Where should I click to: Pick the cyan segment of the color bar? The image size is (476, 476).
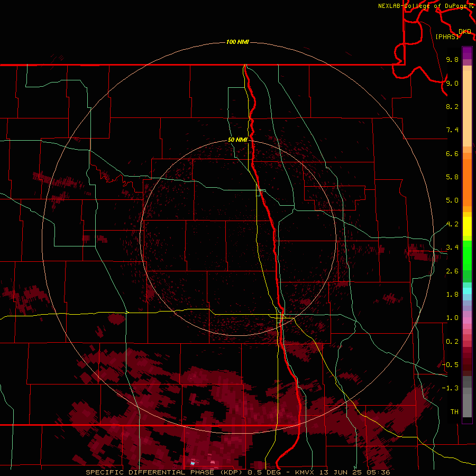[x=467, y=291]
